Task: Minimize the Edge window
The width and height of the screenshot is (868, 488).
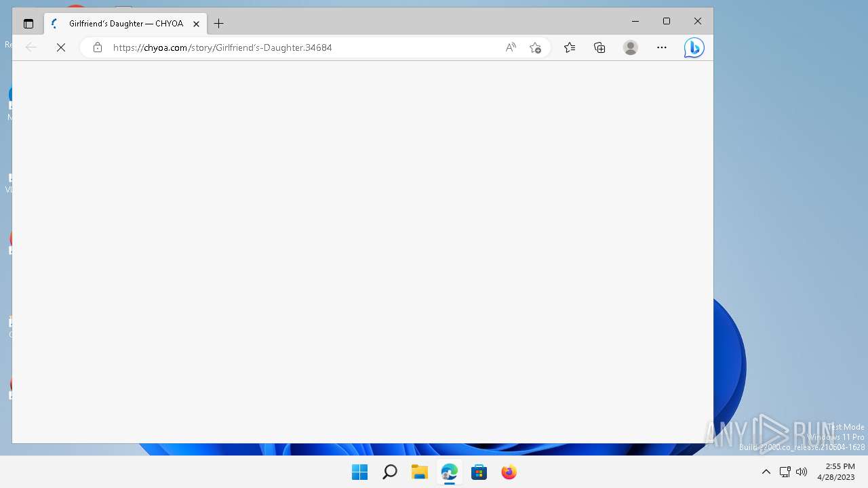Action: (x=635, y=22)
